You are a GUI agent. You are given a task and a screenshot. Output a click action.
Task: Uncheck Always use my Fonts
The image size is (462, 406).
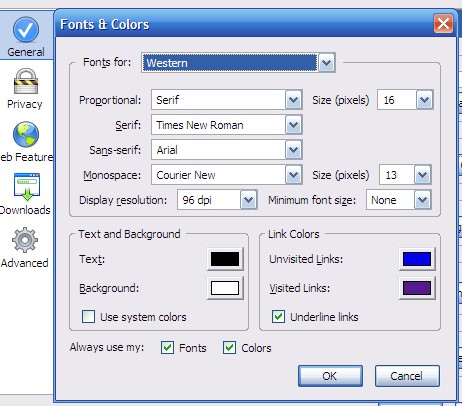pyautogui.click(x=167, y=347)
